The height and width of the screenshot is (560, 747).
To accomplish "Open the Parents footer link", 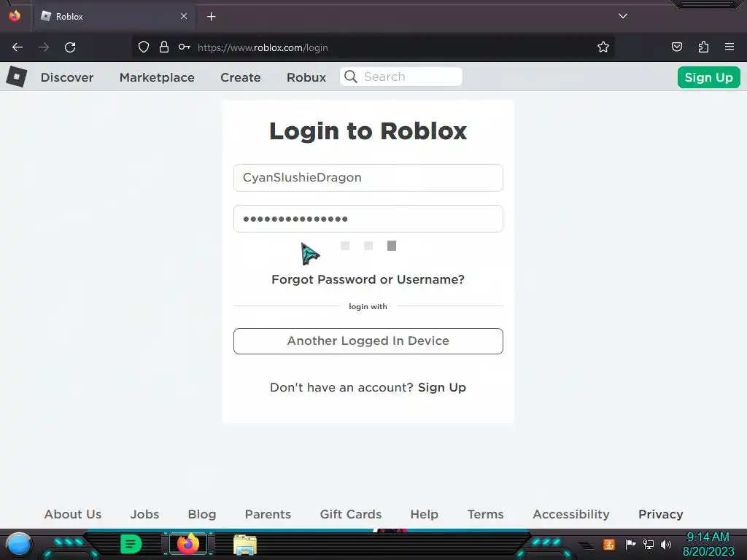I will pyautogui.click(x=268, y=514).
